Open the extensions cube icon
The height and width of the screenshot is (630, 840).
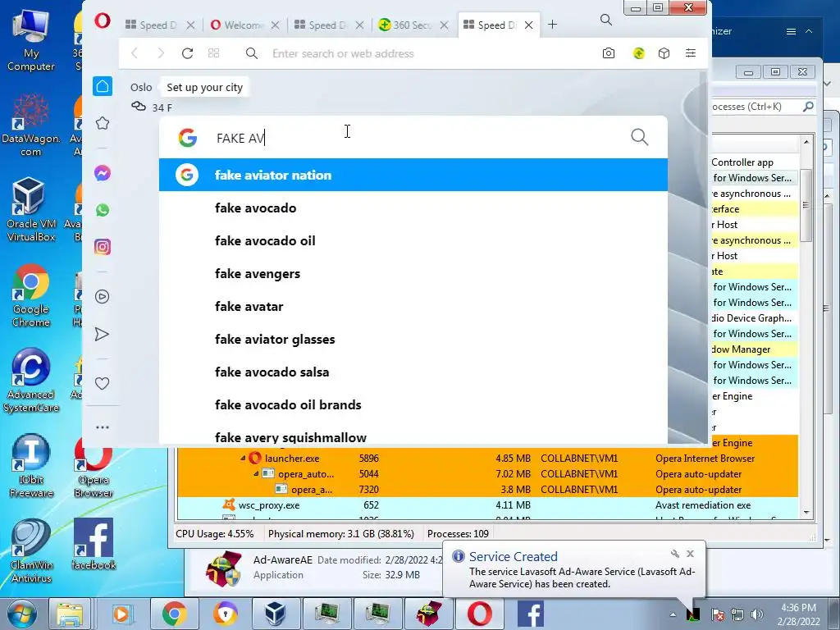[664, 53]
